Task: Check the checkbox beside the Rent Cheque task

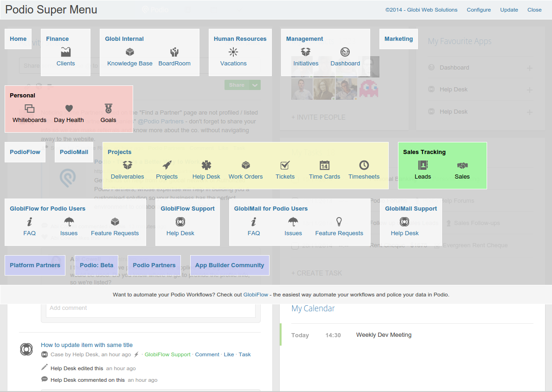Action: pos(295,245)
